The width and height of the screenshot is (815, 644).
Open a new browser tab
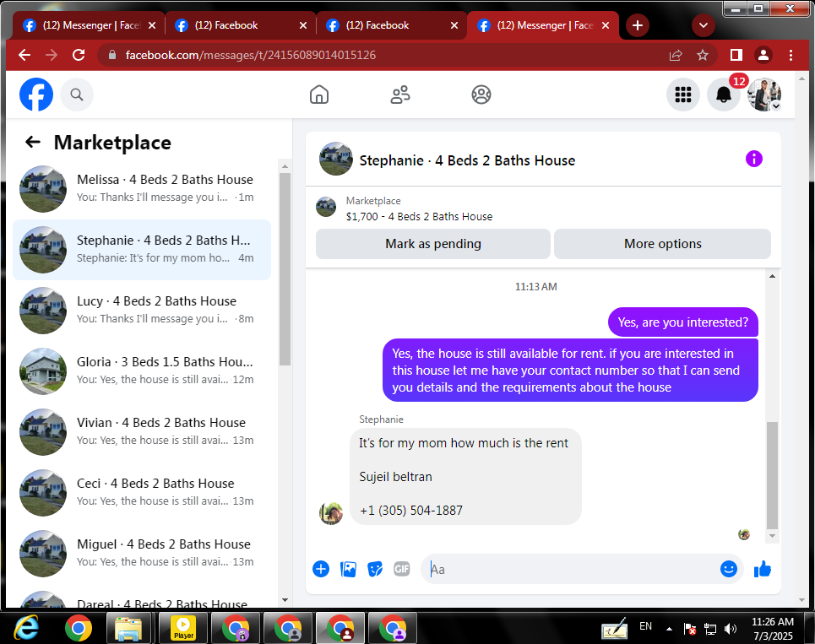638,25
